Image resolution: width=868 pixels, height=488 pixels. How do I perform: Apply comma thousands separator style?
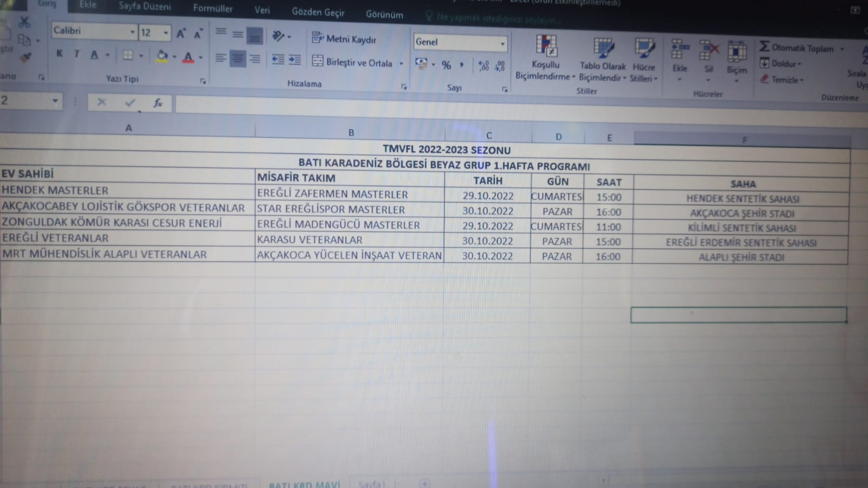(461, 65)
